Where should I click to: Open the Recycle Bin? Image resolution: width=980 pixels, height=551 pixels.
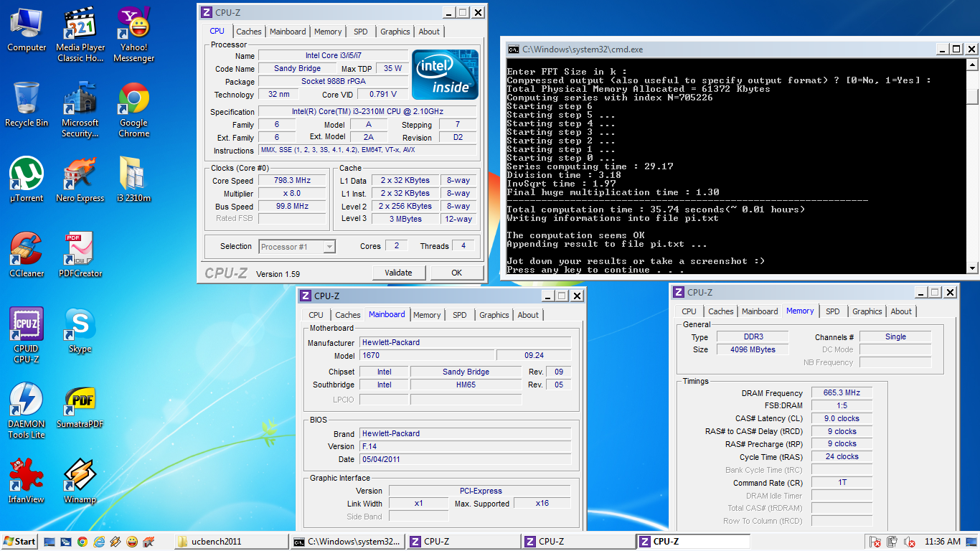click(x=27, y=105)
